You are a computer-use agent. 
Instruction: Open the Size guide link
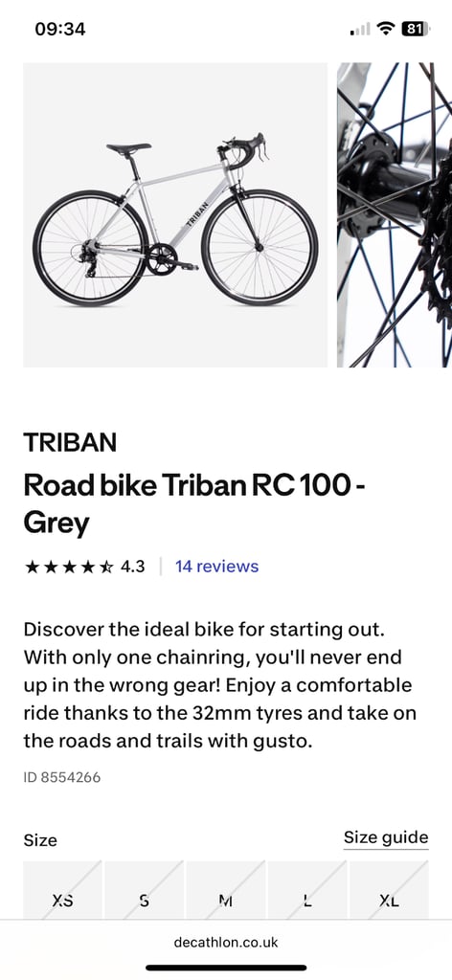pyautogui.click(x=386, y=837)
